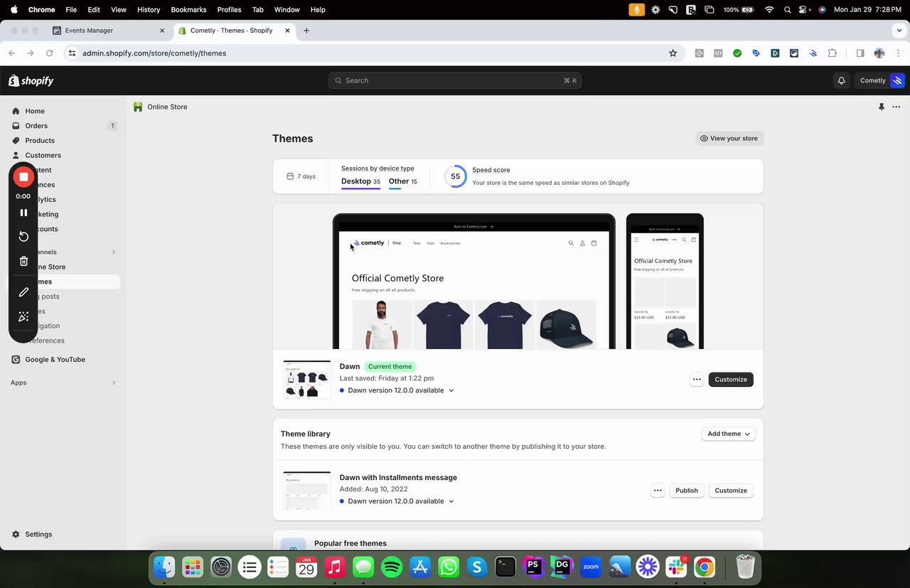Open the 7 days date range selector
Image resolution: width=910 pixels, height=588 pixels.
click(x=301, y=176)
